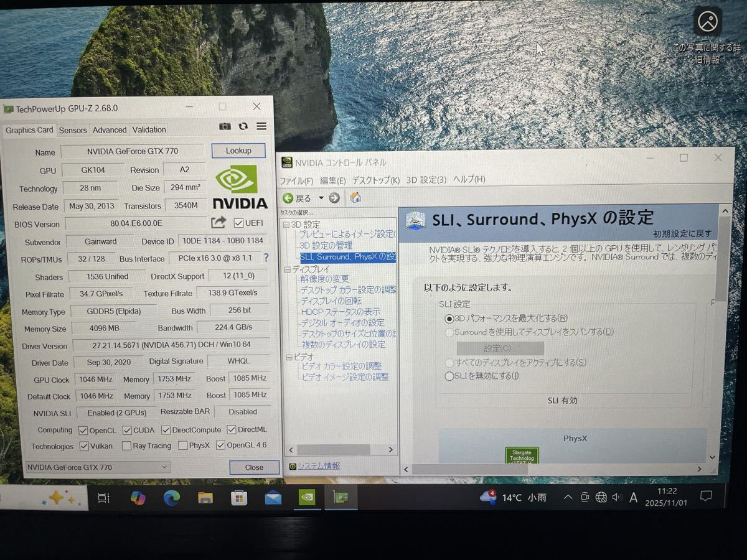The image size is (747, 560).
Task: Click the Driver Version field value
Action: (x=171, y=344)
